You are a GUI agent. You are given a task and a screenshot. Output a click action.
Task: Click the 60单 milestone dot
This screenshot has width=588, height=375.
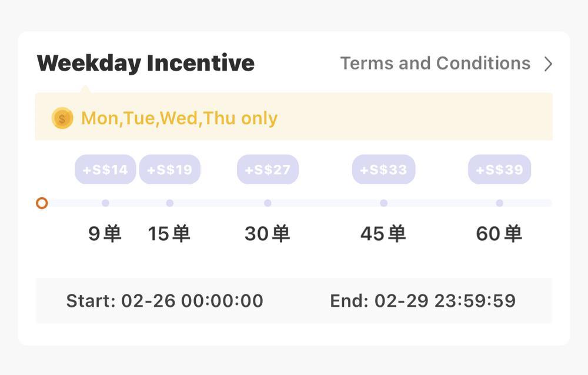click(x=499, y=203)
